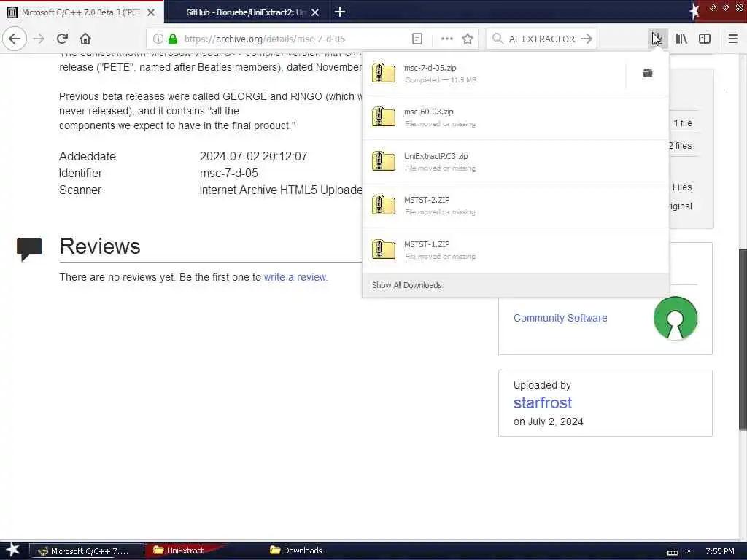Click the page vertical scrollbar thumb
This screenshot has height=560, width=747.
click(x=743, y=339)
